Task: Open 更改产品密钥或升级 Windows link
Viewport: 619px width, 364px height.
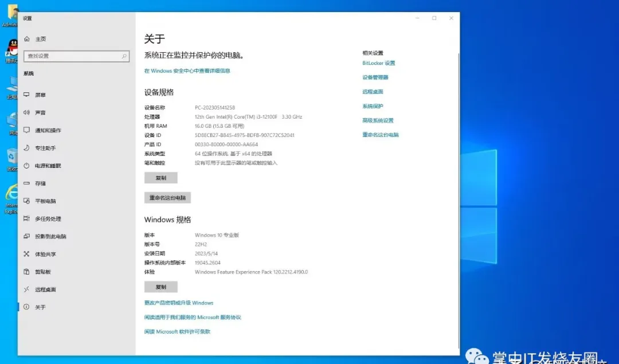Action: click(178, 303)
